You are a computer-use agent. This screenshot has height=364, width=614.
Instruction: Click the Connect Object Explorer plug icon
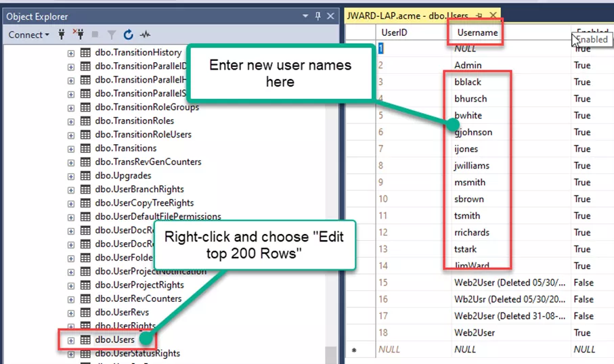tap(62, 35)
